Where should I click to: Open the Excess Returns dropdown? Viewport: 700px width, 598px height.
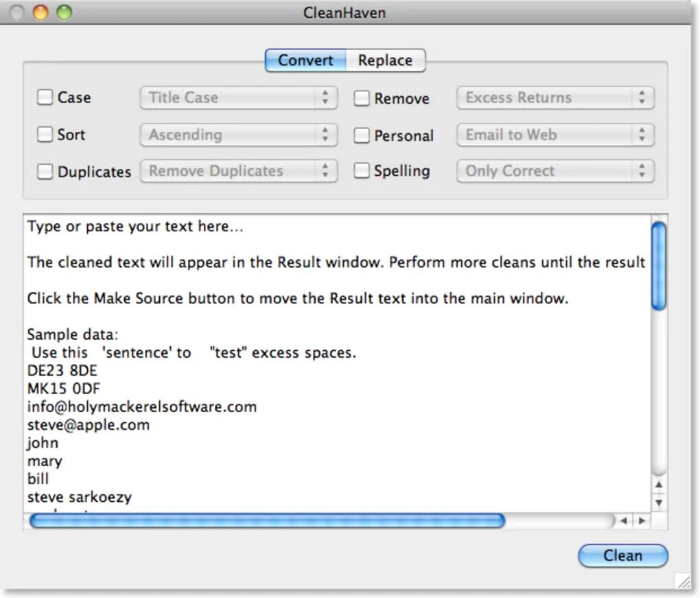pos(555,97)
